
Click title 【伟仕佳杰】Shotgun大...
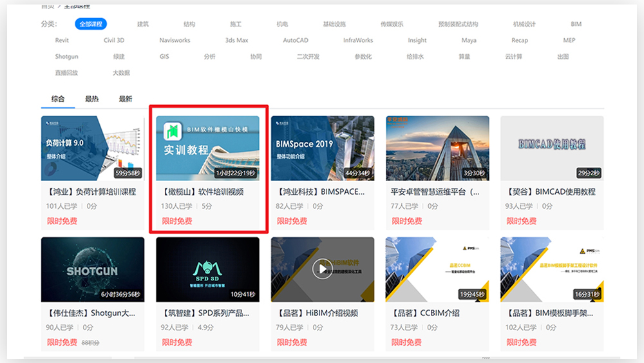(x=90, y=313)
